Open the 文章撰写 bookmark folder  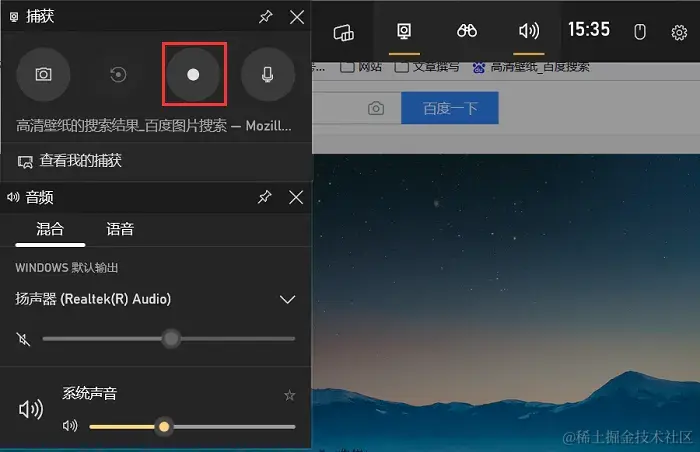point(427,67)
